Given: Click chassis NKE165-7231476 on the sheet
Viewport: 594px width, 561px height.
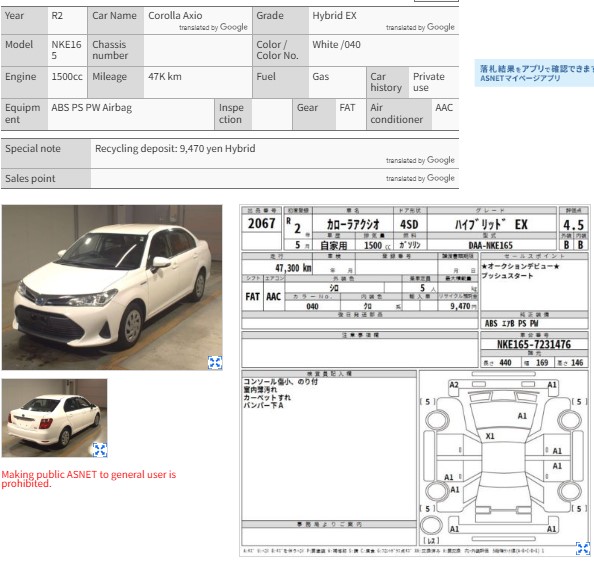Looking at the screenshot, I should pyautogui.click(x=534, y=344).
